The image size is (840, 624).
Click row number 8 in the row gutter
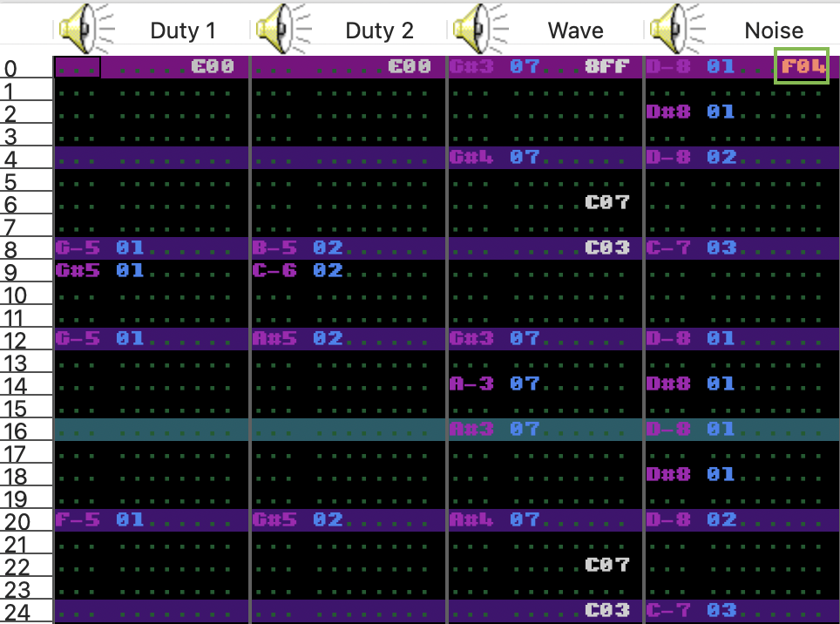tap(10, 250)
